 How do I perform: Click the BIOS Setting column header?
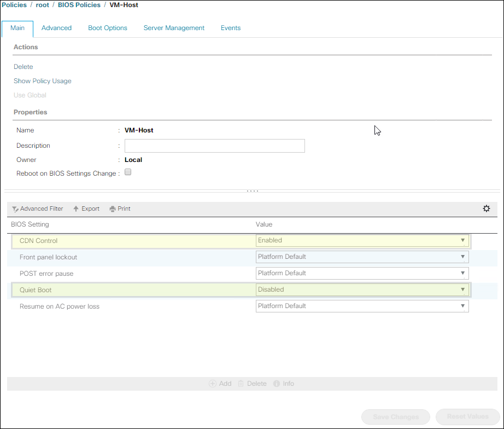pyautogui.click(x=30, y=224)
